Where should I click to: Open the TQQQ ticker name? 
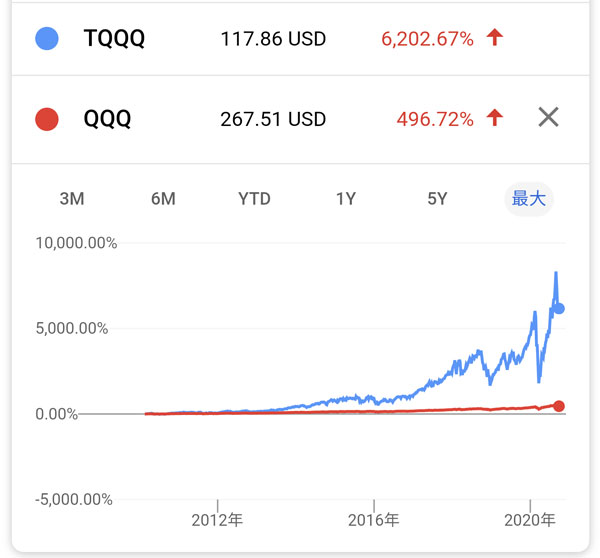pyautogui.click(x=114, y=39)
